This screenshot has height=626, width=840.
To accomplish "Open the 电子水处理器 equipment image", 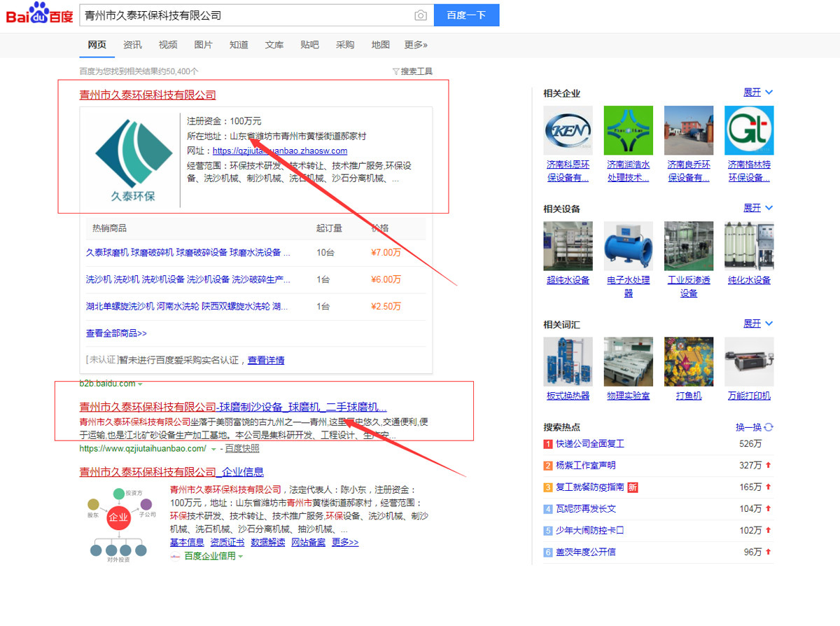I will coord(629,246).
